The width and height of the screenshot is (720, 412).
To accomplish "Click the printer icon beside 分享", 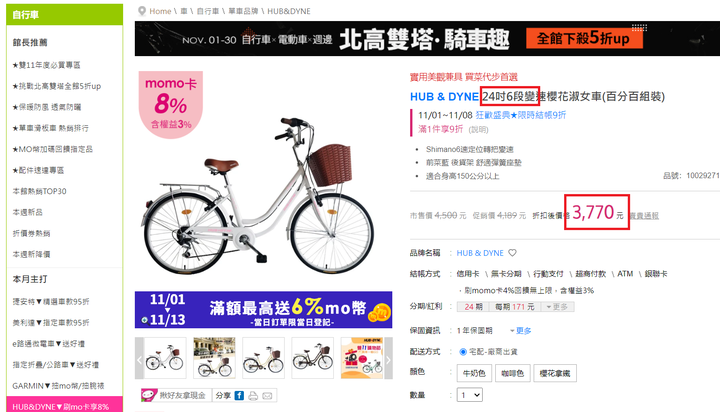I will [253, 395].
